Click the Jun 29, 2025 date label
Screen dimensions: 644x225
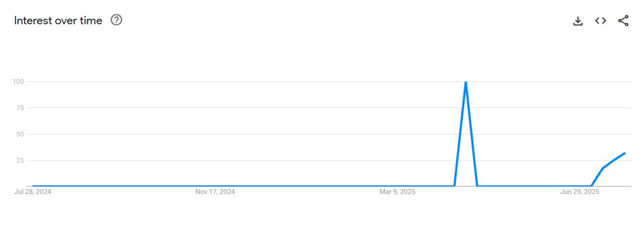[579, 192]
